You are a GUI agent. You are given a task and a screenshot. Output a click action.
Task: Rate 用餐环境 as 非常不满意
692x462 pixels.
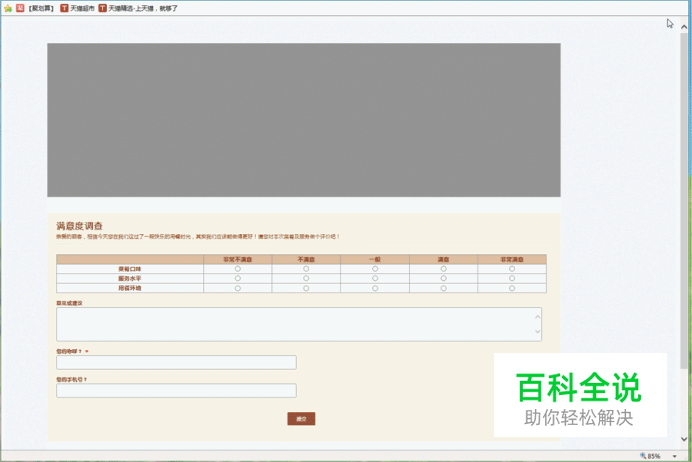(x=237, y=288)
